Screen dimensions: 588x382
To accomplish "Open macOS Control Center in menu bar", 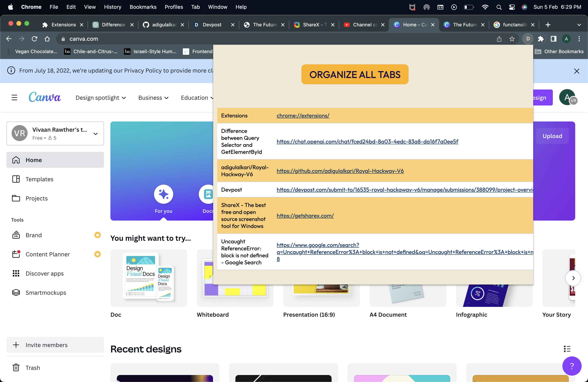I will tap(512, 7).
